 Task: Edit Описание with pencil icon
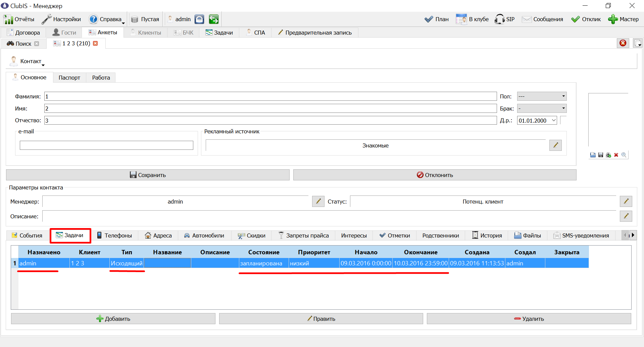point(626,216)
